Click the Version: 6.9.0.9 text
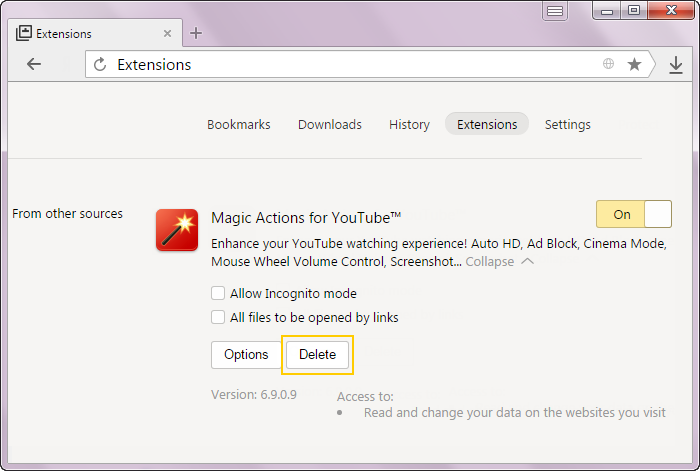The height and width of the screenshot is (471, 700). 254,395
